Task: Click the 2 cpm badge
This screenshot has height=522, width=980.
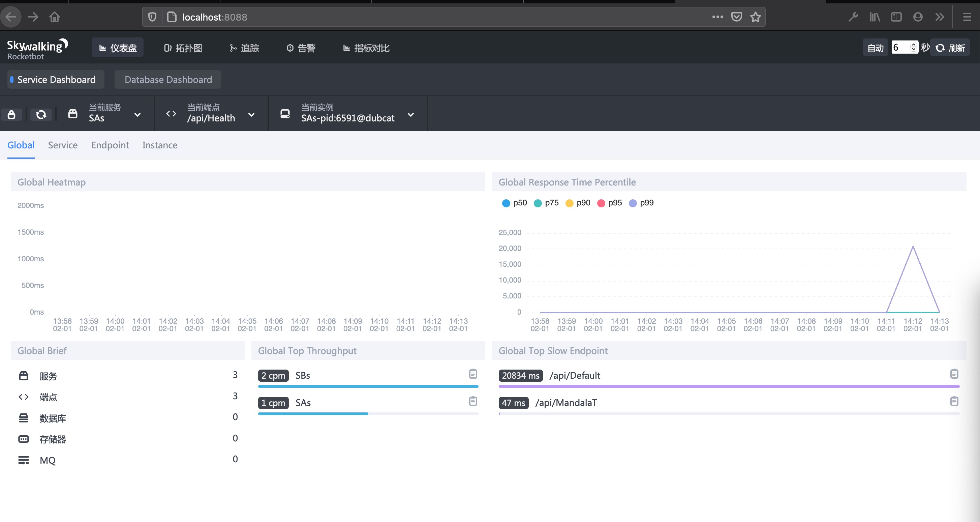Action: tap(273, 375)
